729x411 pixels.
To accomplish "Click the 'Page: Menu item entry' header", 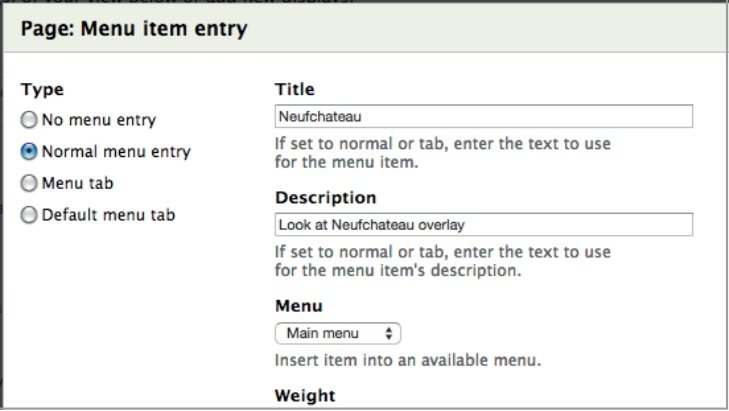I will [134, 30].
